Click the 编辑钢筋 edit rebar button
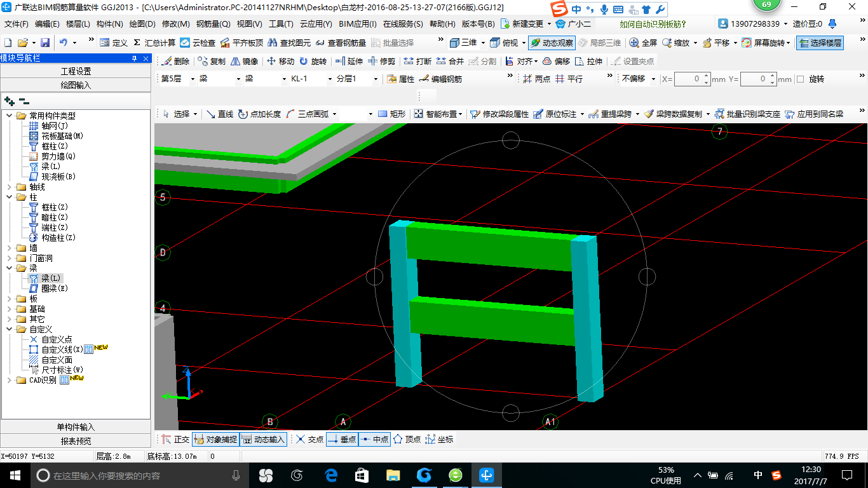This screenshot has height=488, width=868. [x=440, y=79]
